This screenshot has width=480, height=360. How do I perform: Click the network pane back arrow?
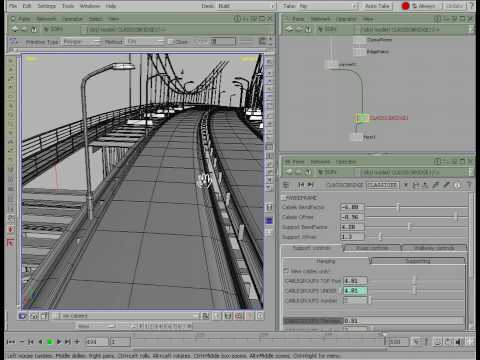point(289,29)
